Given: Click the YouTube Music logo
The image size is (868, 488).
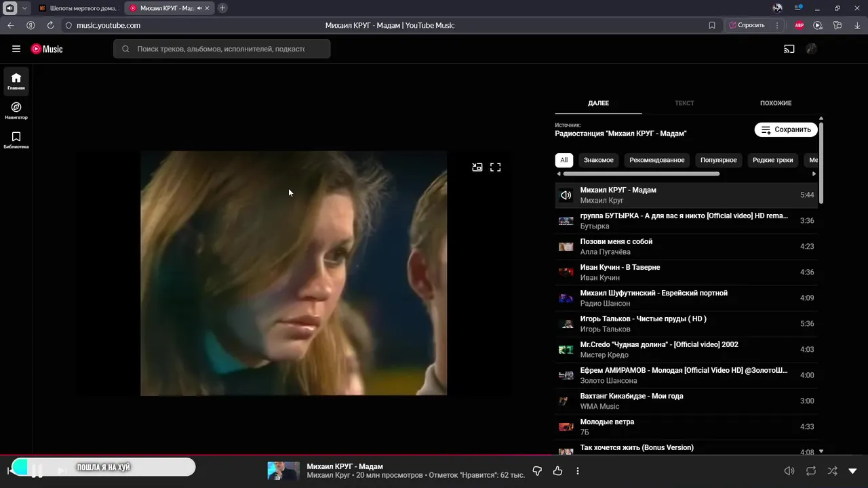Looking at the screenshot, I should pos(47,49).
